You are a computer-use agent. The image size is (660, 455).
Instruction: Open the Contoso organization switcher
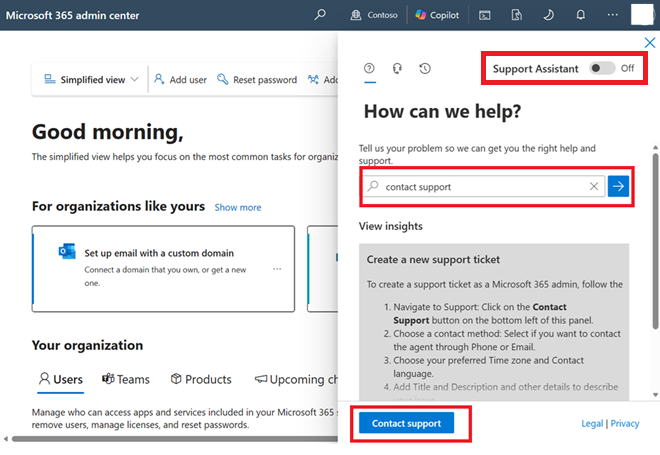coord(373,15)
